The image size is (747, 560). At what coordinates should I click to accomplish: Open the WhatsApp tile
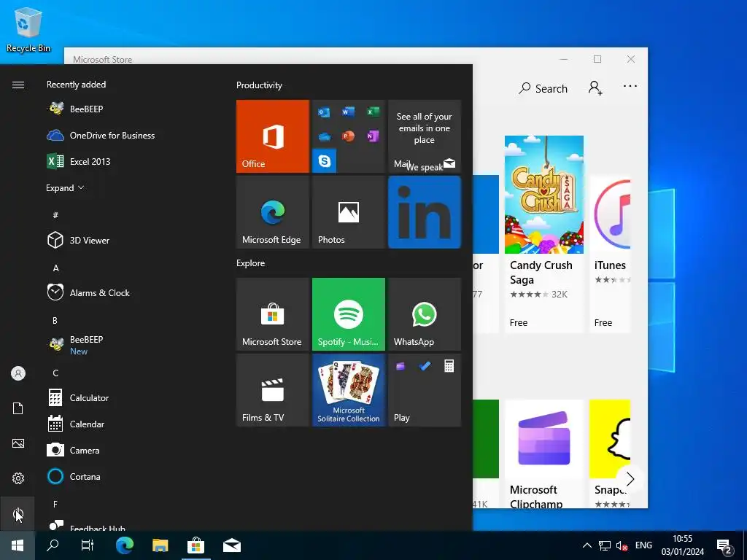click(x=425, y=314)
